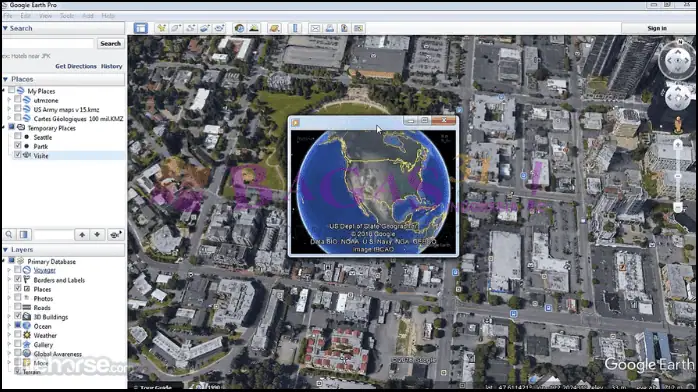
Task: Open the planet switcher (Earth/Sky/Mars) icon
Action: click(274, 28)
